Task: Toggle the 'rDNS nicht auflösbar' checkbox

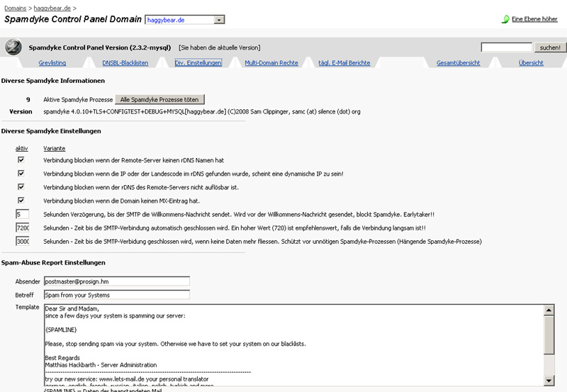Action: [21, 187]
